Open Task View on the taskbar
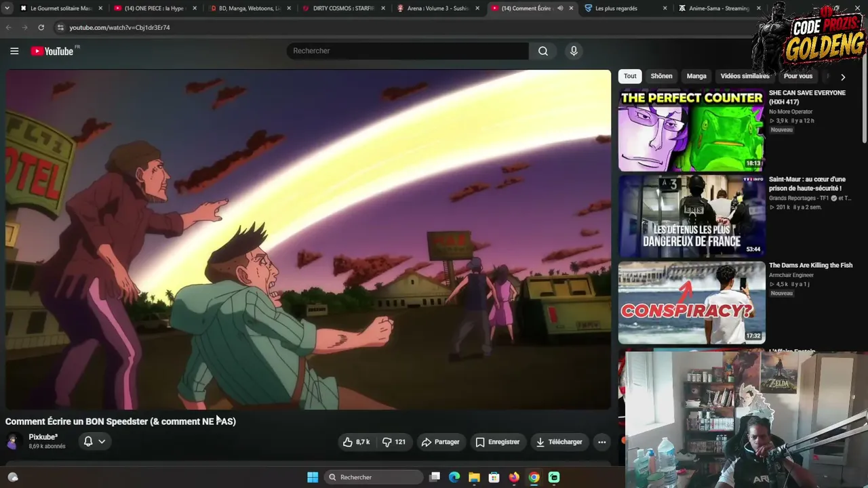Viewport: 868px width, 488px height. (435, 477)
